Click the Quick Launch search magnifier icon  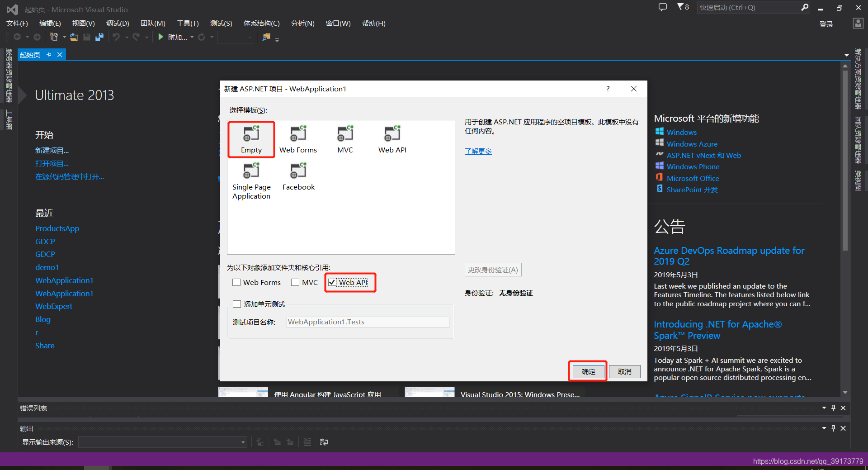pos(805,7)
